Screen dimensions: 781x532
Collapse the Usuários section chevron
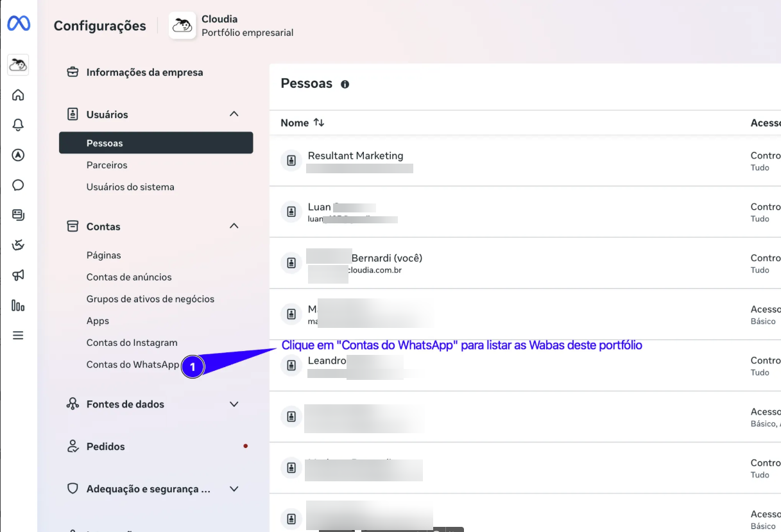tap(234, 114)
